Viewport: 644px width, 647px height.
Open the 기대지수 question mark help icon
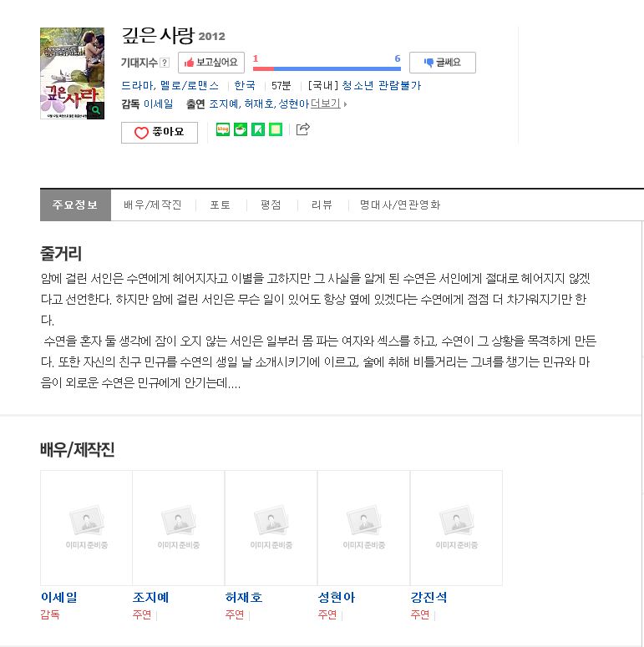pyautogui.click(x=165, y=63)
